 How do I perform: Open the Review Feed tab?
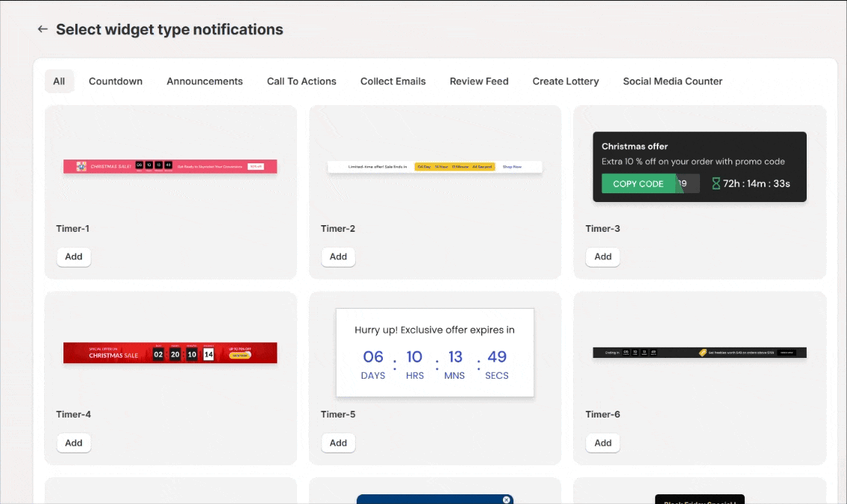tap(479, 81)
